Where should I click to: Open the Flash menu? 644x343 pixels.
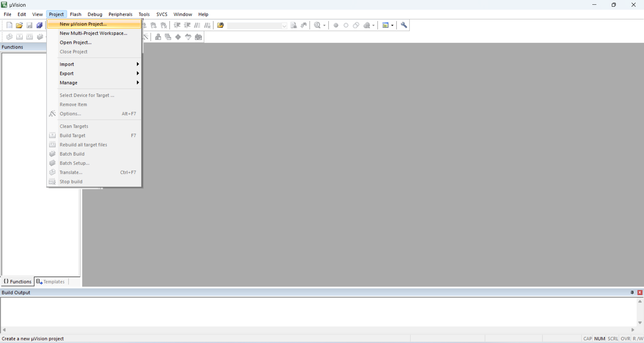click(76, 14)
